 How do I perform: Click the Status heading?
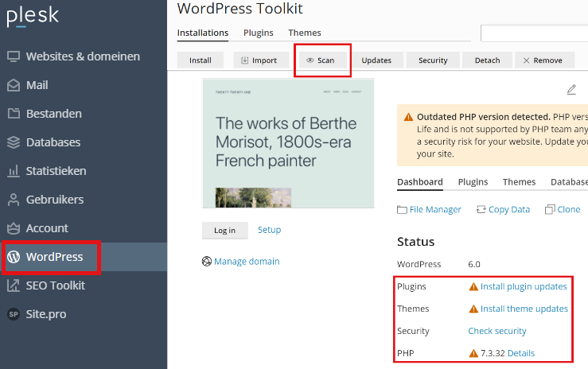coord(416,242)
